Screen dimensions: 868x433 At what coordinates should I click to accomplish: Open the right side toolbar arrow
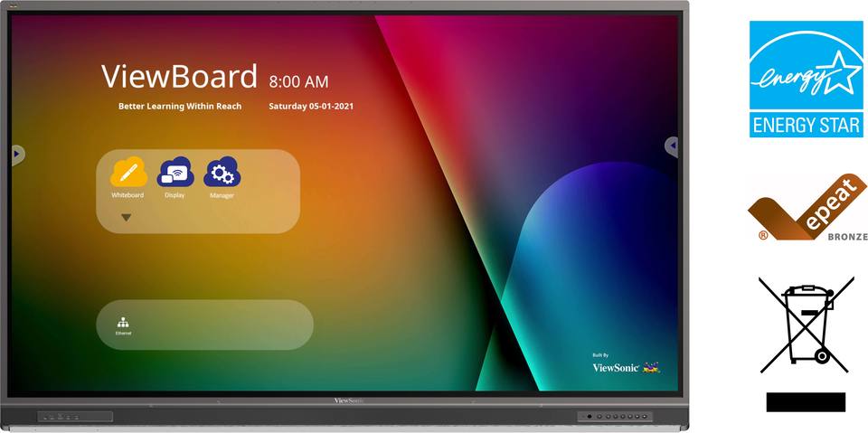(671, 146)
